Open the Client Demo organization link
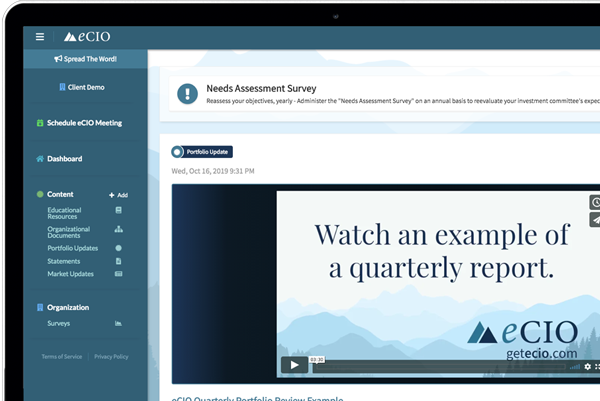Image resolution: width=600 pixels, height=401 pixels. [82, 87]
